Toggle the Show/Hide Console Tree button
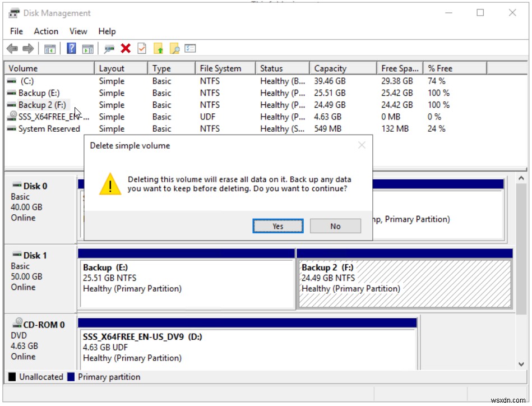This screenshot has width=532, height=406. 50,49
